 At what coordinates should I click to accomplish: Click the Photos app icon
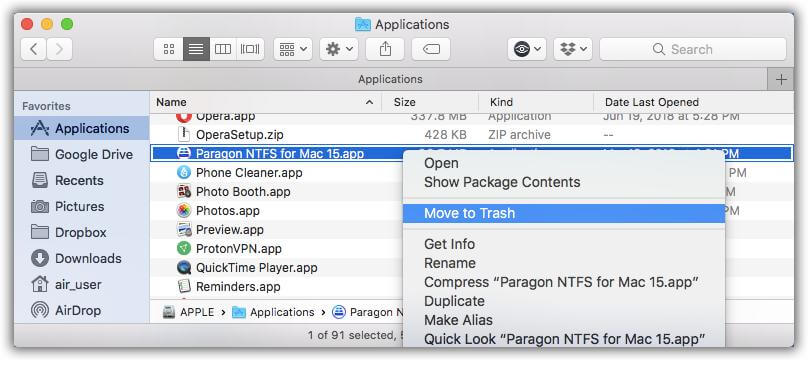(184, 211)
